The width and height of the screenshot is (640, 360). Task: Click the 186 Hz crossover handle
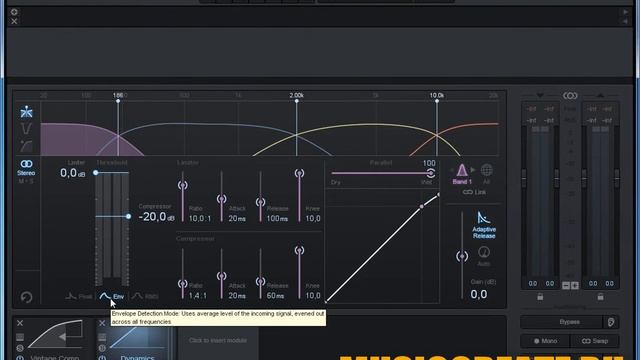(x=118, y=101)
